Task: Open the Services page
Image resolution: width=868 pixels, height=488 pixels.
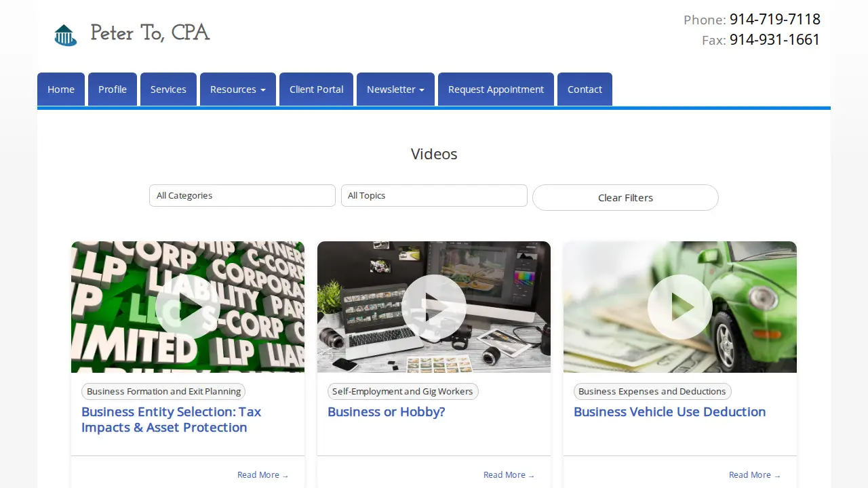Action: (x=168, y=89)
